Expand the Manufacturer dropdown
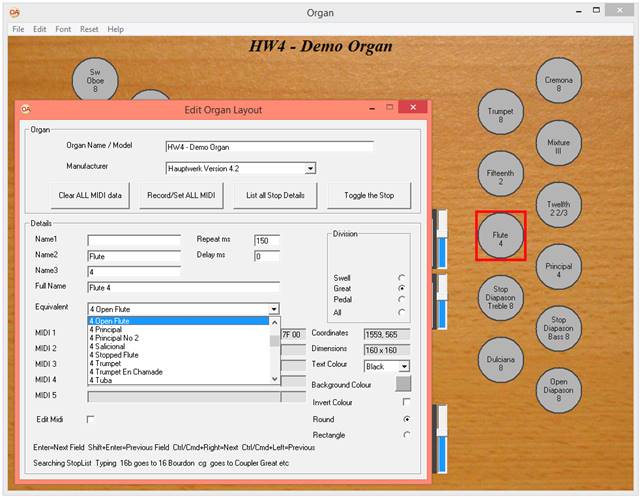This screenshot has width=642, height=497. [310, 169]
